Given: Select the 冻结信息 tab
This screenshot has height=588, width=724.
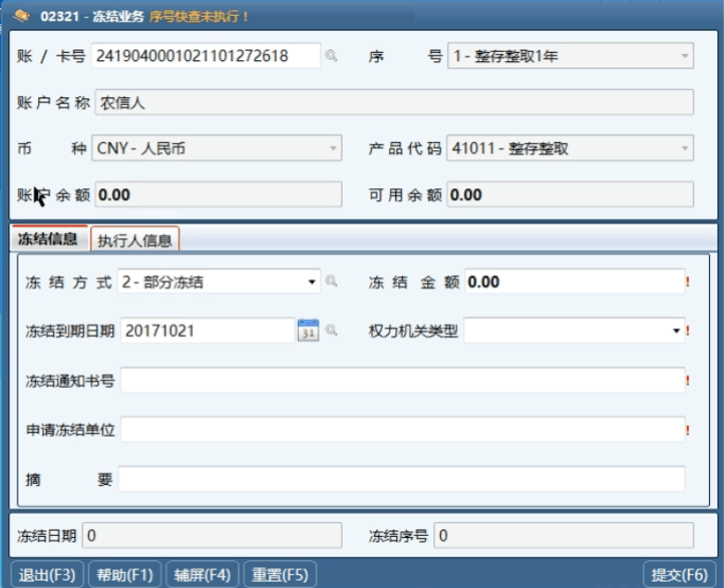Looking at the screenshot, I should pyautogui.click(x=48, y=239).
